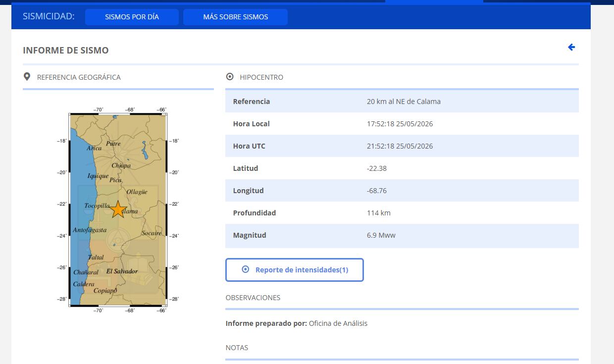
Task: Click the location pin icon beside Referencia Geográfica
Action: (27, 77)
